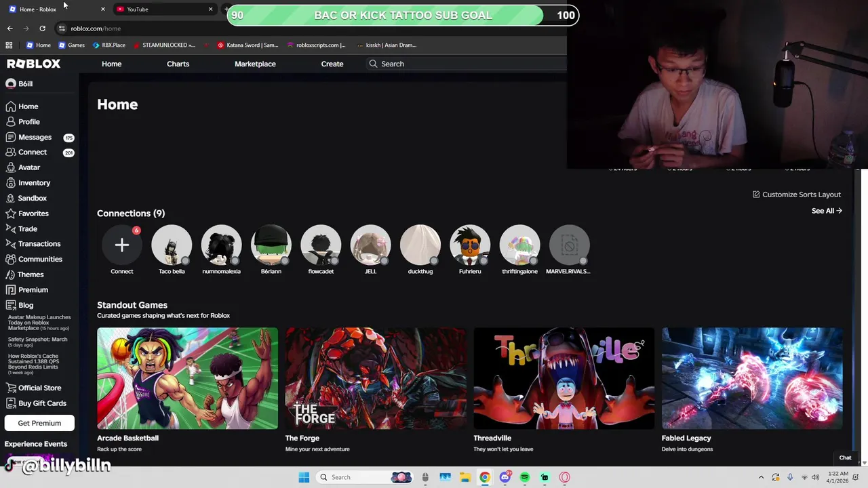Screen dimensions: 868x488
Task: Click the Roblox logo in the header
Action: [x=34, y=64]
